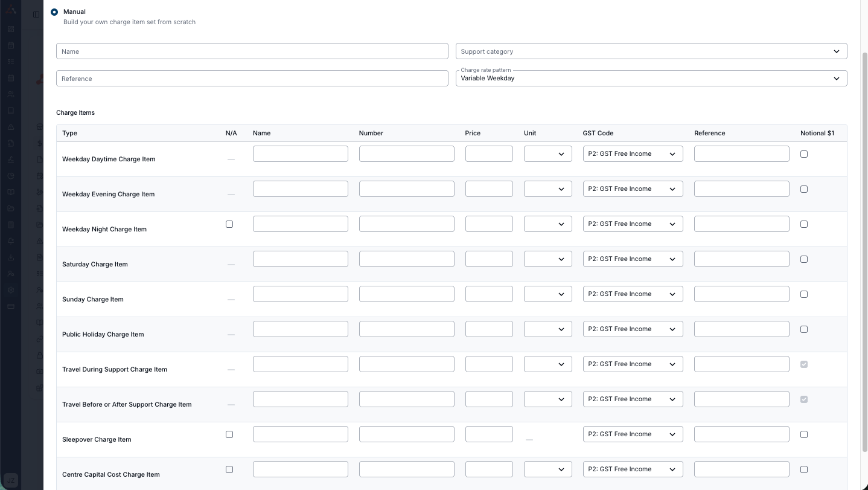
Task: Click Name field for Sunday Charge Item
Action: click(x=300, y=294)
